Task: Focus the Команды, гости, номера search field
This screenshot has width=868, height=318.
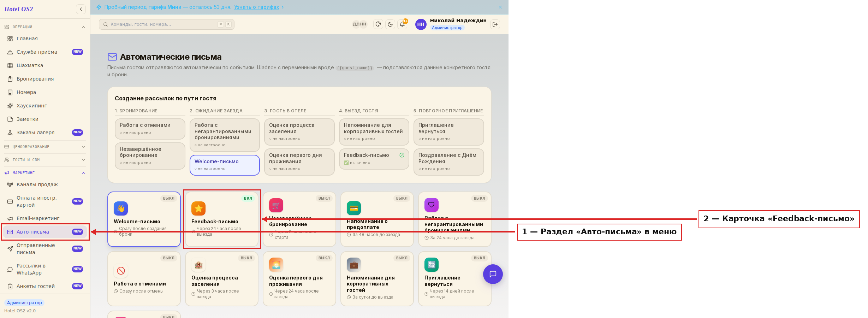Action: (x=167, y=24)
